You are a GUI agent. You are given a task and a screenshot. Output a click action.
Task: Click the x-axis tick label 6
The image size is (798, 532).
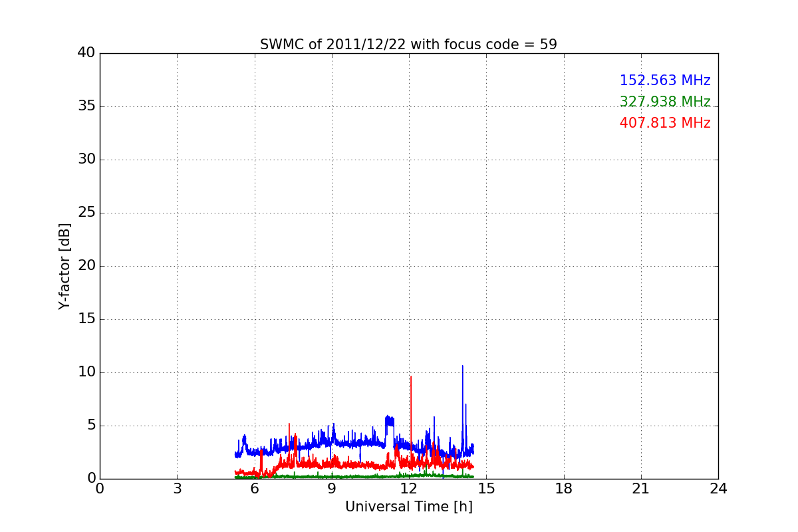(254, 488)
